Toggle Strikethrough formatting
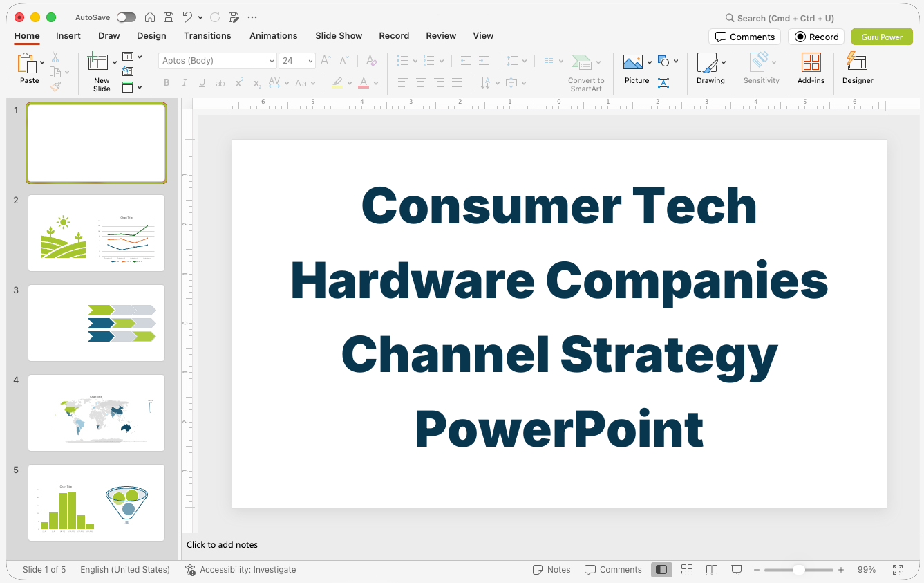Viewport: 924px width, 583px height. [220, 83]
